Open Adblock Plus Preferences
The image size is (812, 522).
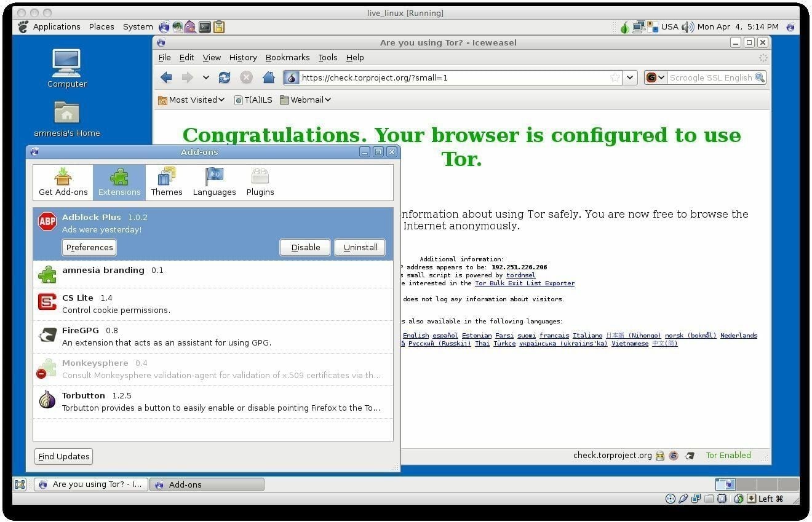(x=90, y=247)
